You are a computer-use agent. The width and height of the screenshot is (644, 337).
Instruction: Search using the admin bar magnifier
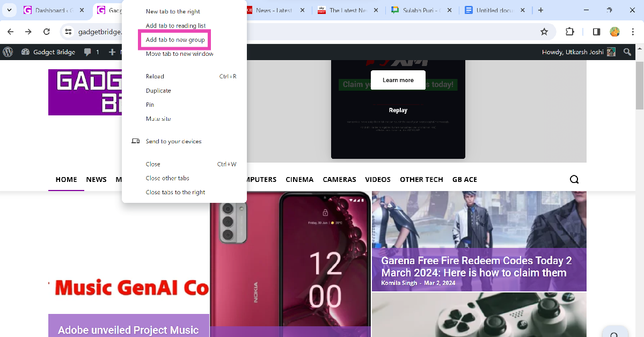627,52
